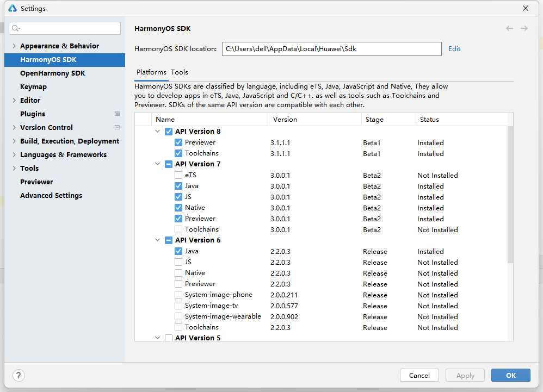Open Keymap settings

point(33,87)
